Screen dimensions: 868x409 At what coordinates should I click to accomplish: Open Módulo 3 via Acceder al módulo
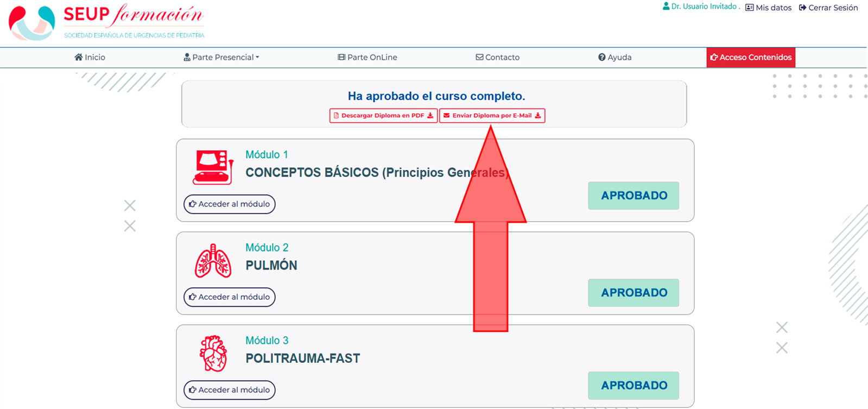pyautogui.click(x=230, y=390)
